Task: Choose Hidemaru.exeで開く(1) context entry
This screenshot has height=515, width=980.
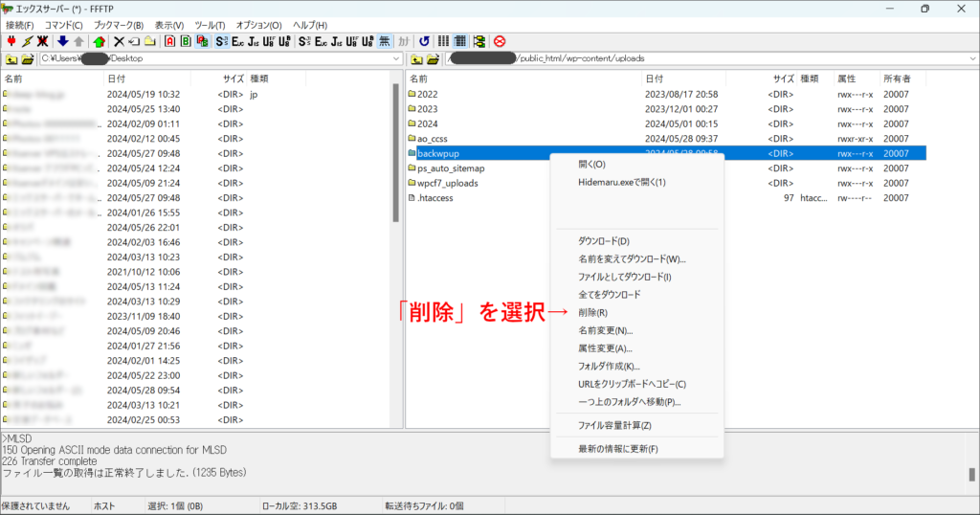Action: click(636, 183)
